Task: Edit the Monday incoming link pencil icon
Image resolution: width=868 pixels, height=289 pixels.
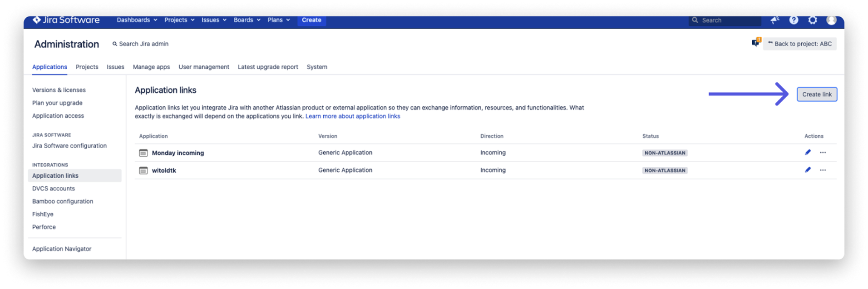Action: pos(808,153)
